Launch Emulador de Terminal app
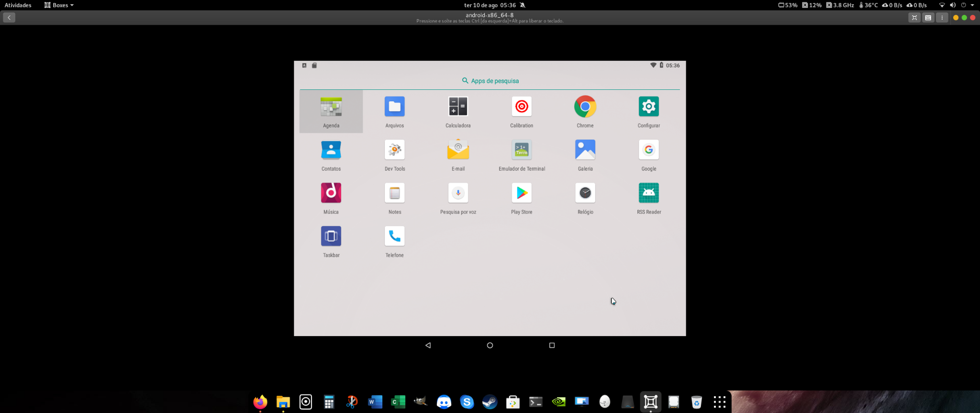The height and width of the screenshot is (413, 980). pos(522,155)
